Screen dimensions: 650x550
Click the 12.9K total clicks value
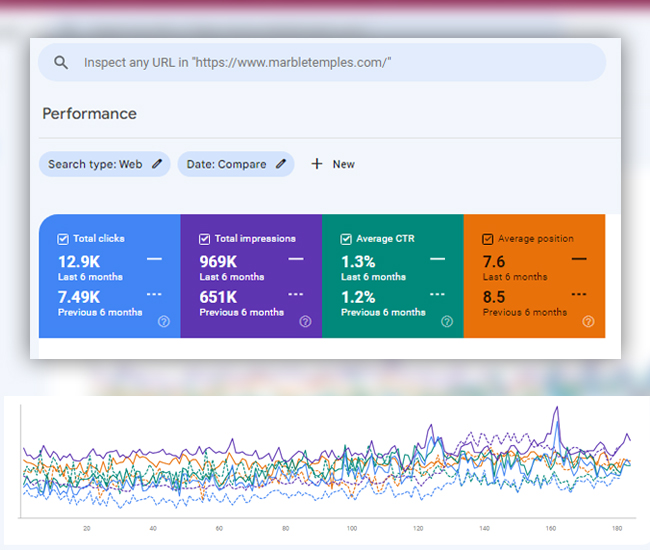click(79, 262)
